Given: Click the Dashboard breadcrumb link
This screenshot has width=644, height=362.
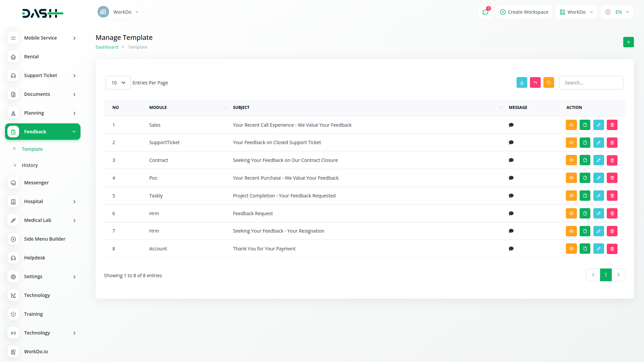Looking at the screenshot, I should (x=107, y=47).
